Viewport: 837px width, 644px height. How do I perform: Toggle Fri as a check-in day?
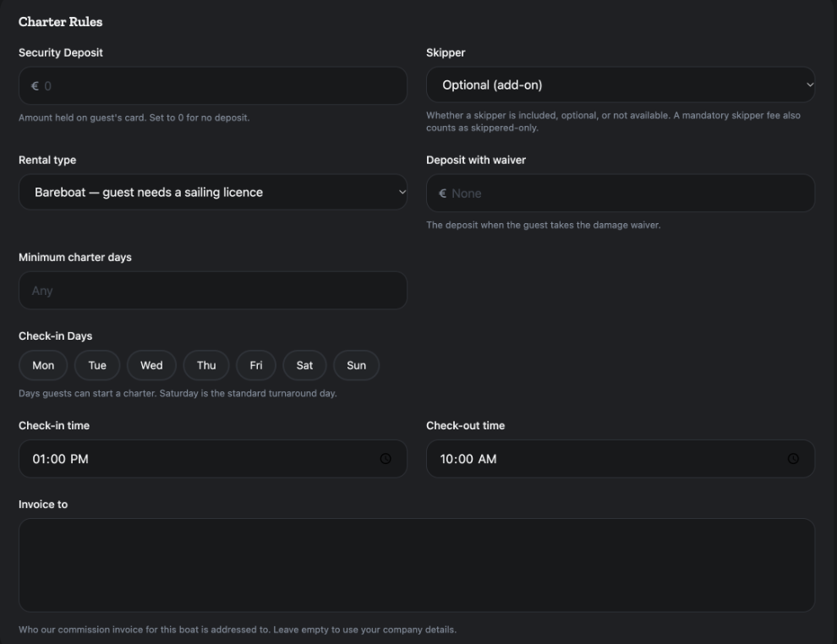[x=256, y=365]
